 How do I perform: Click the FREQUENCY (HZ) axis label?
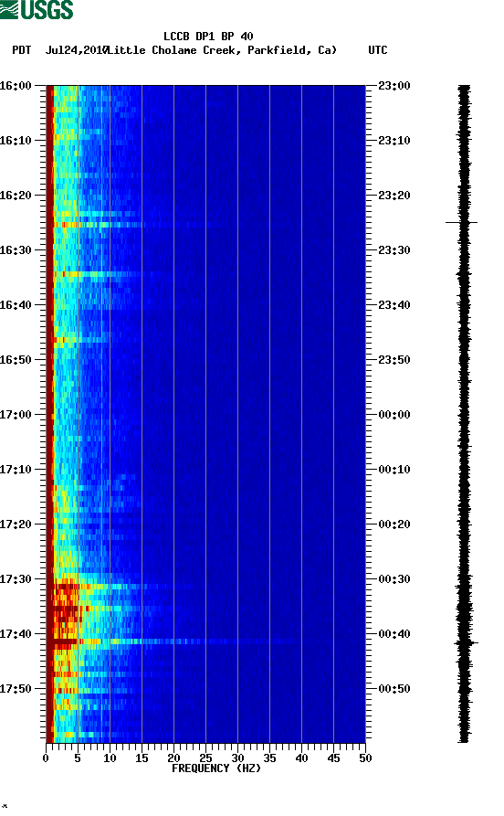click(x=216, y=768)
